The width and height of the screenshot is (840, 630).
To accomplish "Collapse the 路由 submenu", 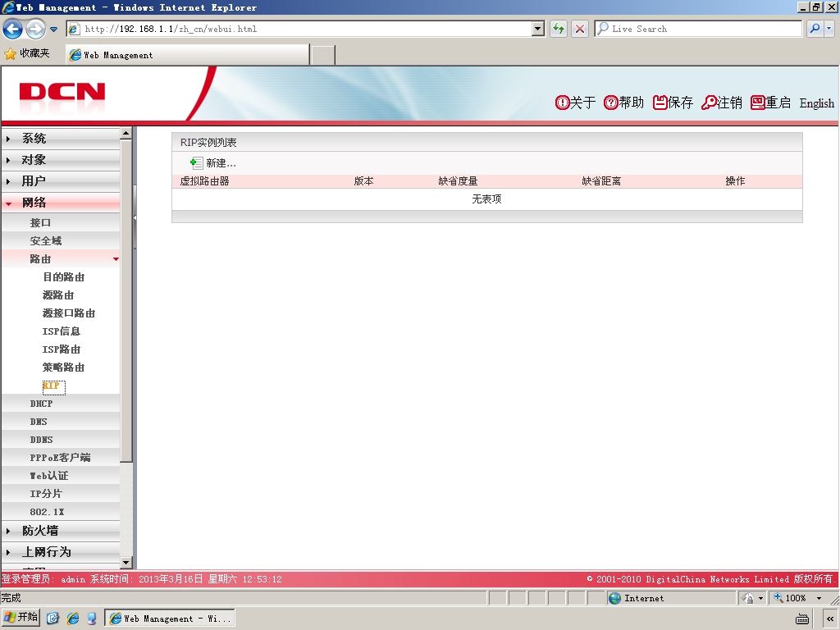I will point(61,258).
